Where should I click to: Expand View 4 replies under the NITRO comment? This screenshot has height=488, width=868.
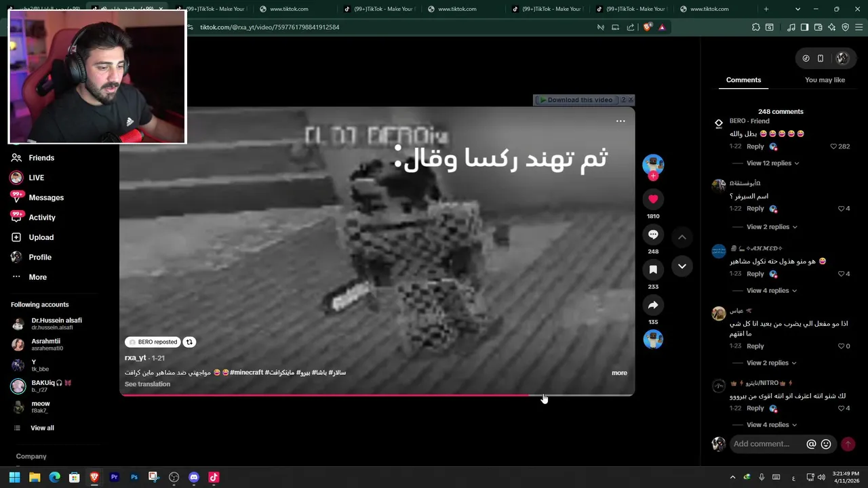click(772, 425)
